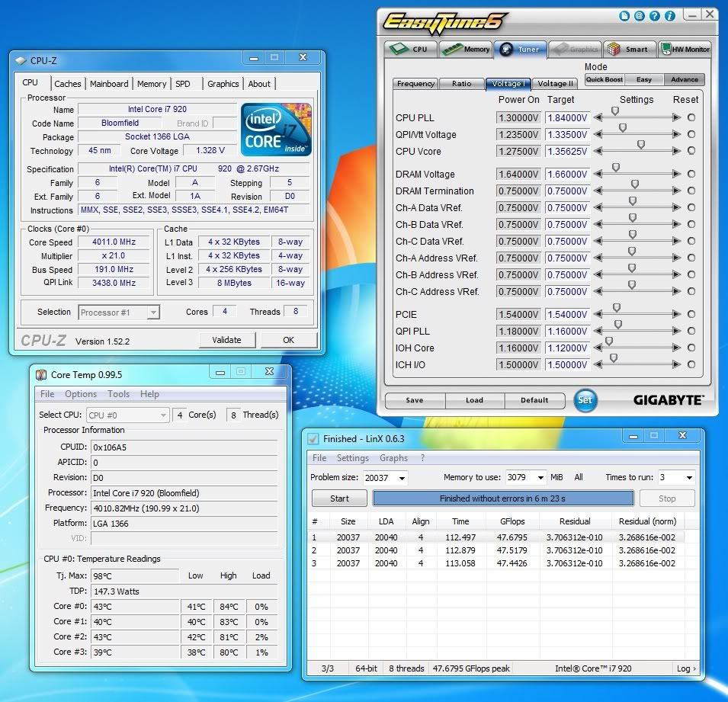Reset the QPI PLL radio button
This screenshot has width=728, height=702.
(x=691, y=331)
